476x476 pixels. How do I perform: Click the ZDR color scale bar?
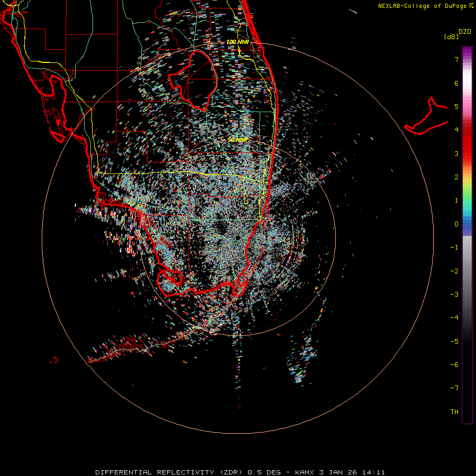(x=467, y=235)
